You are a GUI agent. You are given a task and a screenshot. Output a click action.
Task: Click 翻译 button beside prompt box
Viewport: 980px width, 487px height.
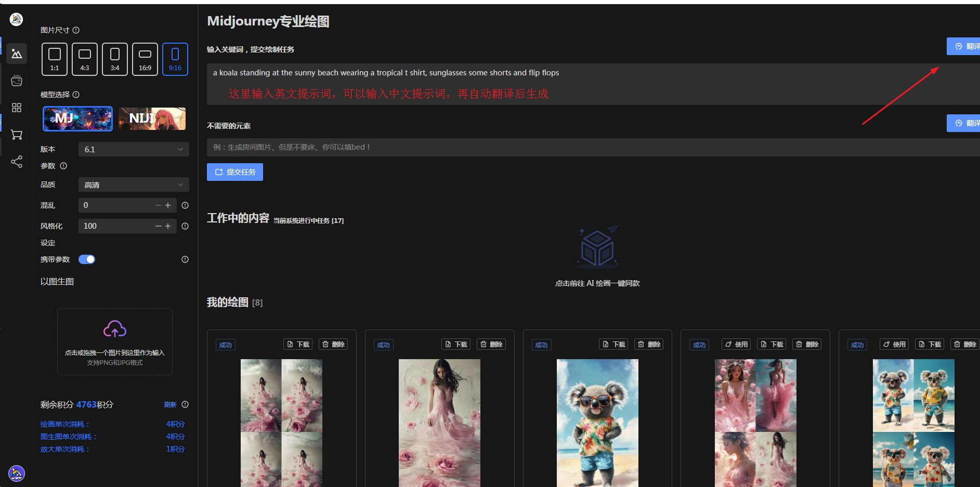[963, 46]
